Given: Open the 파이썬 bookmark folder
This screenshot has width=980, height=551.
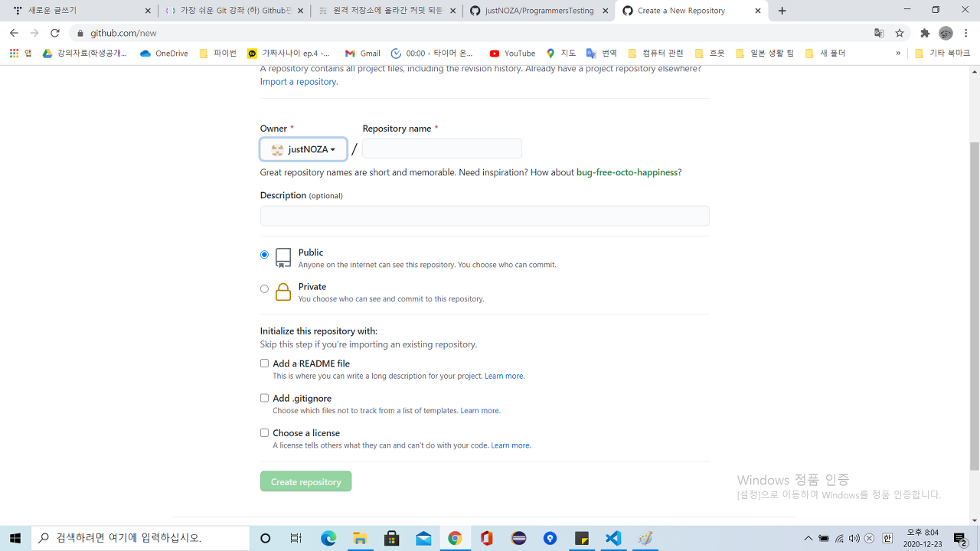Looking at the screenshot, I should coord(217,53).
